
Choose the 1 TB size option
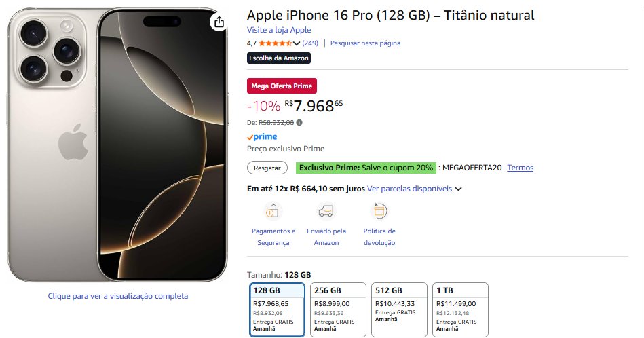click(460, 309)
